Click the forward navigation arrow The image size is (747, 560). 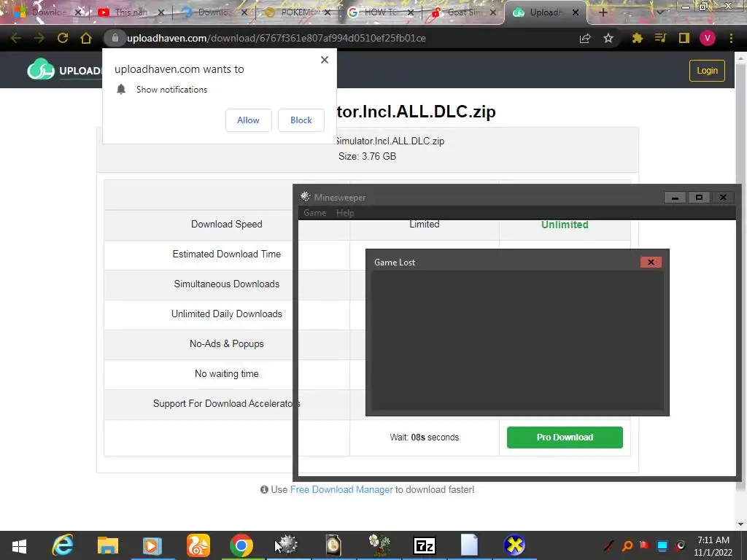(39, 38)
